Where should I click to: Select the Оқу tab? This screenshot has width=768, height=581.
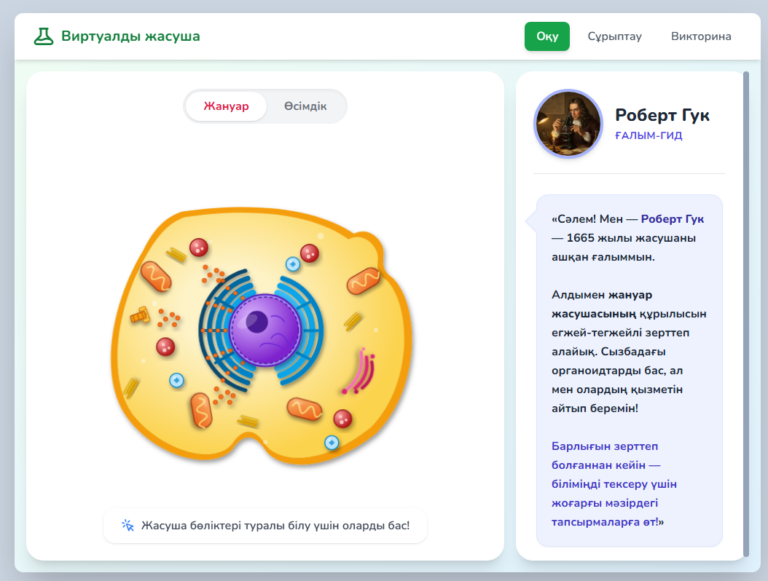click(x=547, y=36)
